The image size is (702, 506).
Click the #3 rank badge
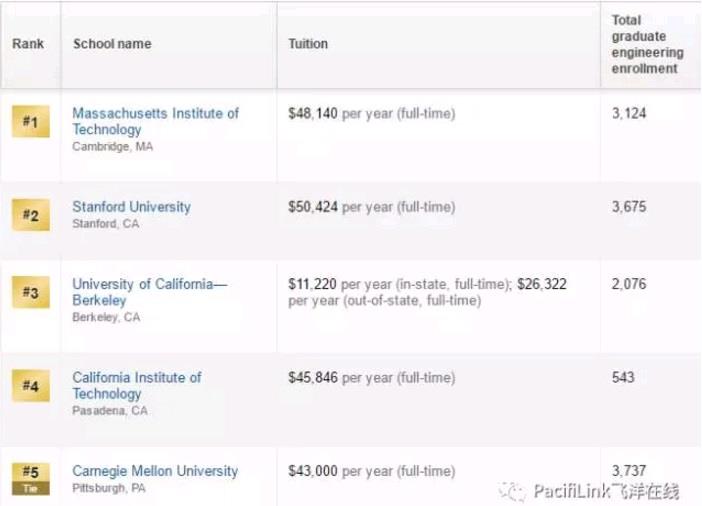(x=30, y=293)
